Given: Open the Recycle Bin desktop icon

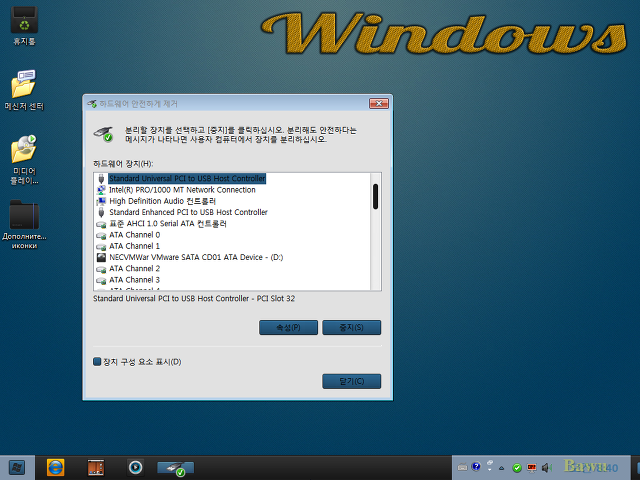Looking at the screenshot, I should (x=24, y=25).
